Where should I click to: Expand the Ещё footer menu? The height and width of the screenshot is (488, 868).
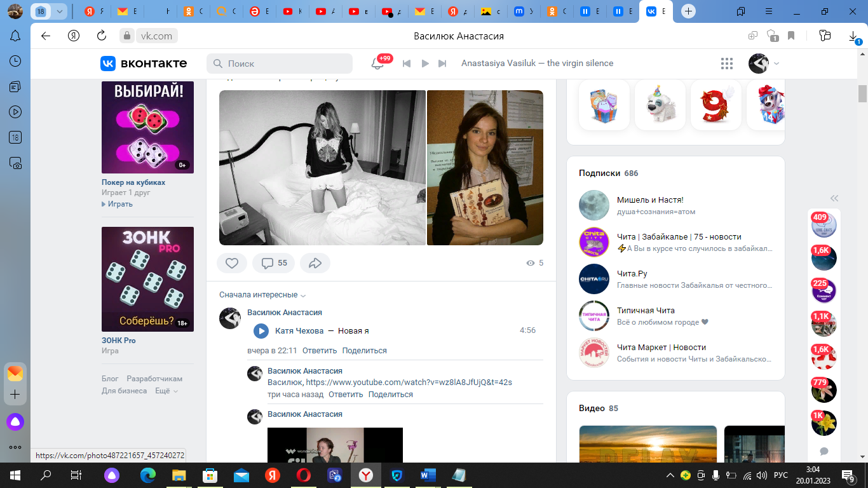point(166,391)
